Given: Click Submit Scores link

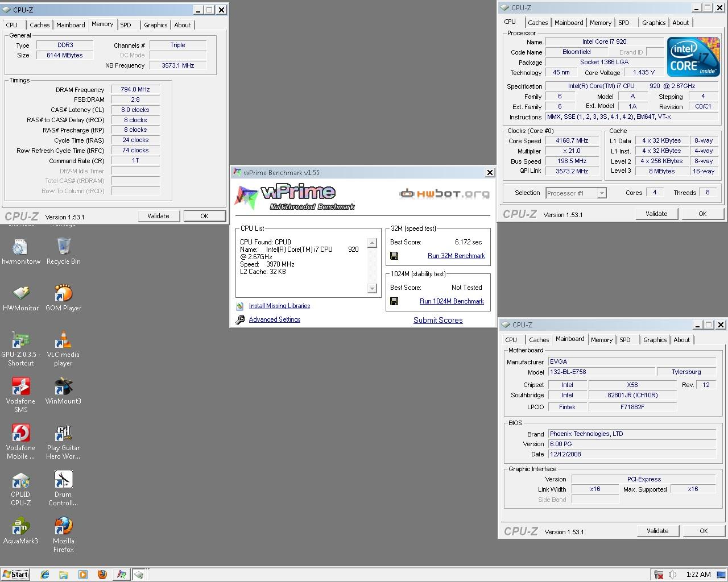Looking at the screenshot, I should [438, 320].
